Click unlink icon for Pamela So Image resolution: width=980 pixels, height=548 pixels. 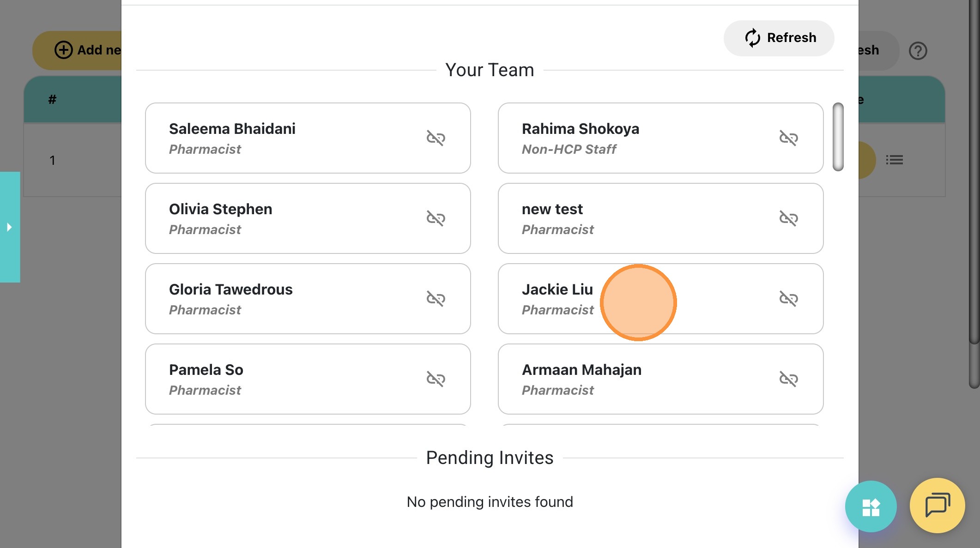(436, 379)
